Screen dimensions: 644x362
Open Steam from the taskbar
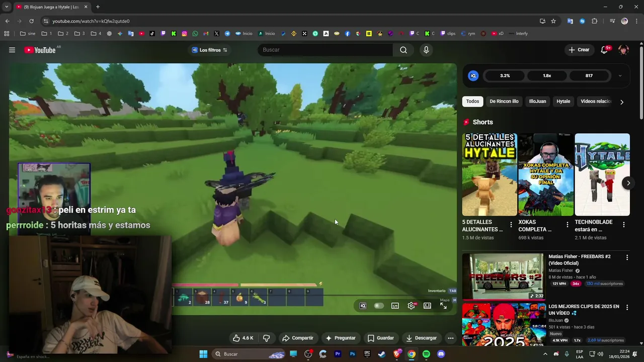point(382,354)
